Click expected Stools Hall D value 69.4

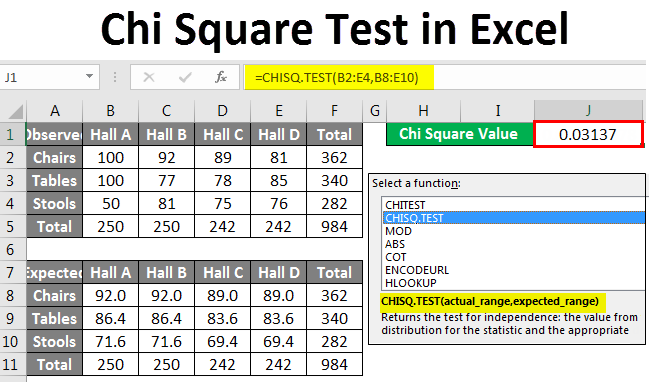(279, 341)
